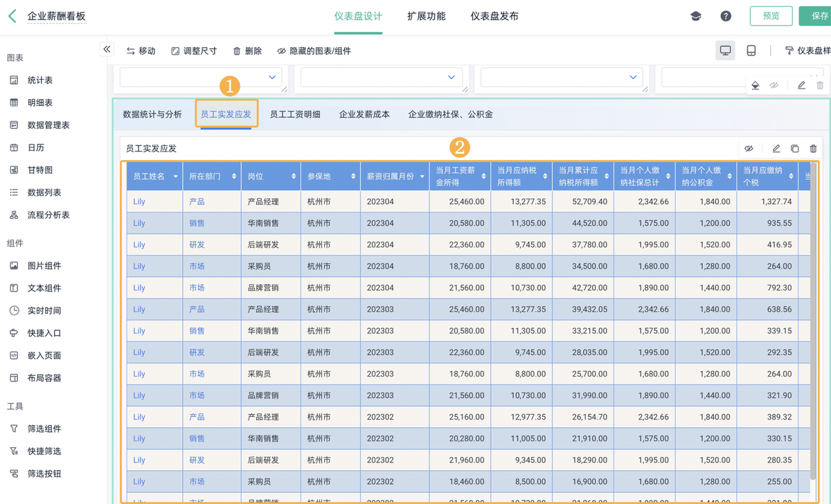Image resolution: width=831 pixels, height=504 pixels.
Task: Edit the 员工实发应发 table widget
Action: 776,148
